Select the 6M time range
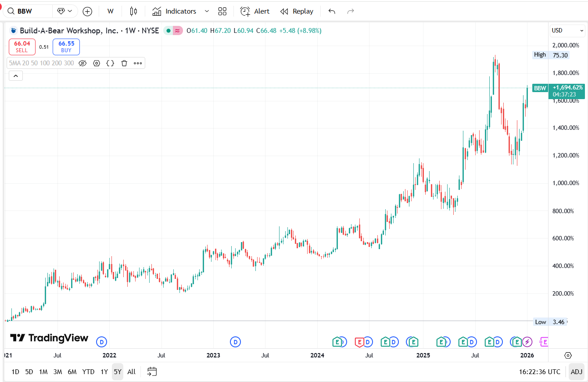The width and height of the screenshot is (588, 382). tap(72, 372)
